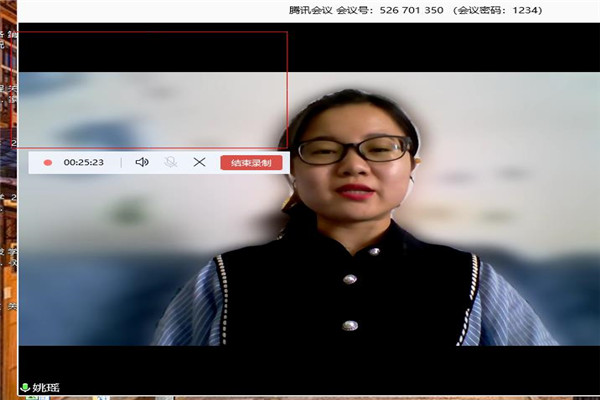The image size is (600, 400).
Task: Click the red recording region frame border
Action: 287,90
